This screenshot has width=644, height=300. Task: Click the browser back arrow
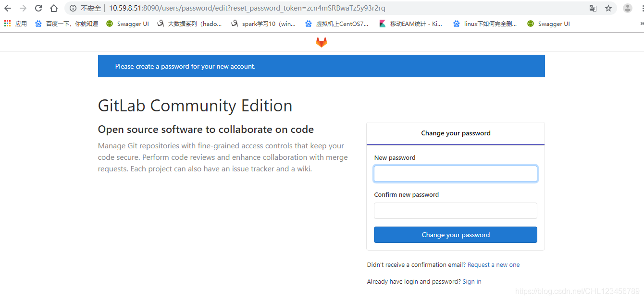tap(8, 8)
